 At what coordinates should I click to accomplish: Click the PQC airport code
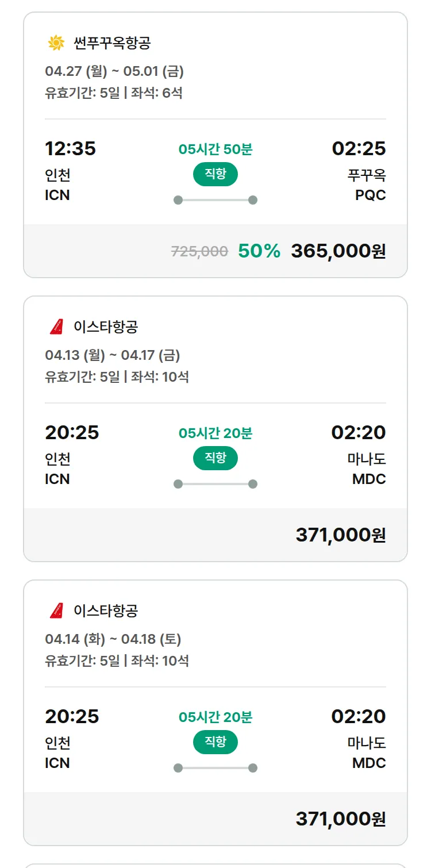coord(370,195)
